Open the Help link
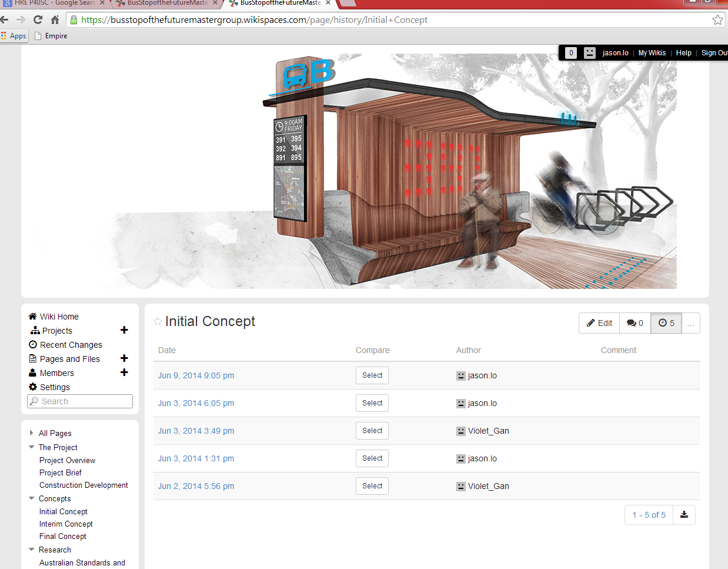 click(684, 53)
